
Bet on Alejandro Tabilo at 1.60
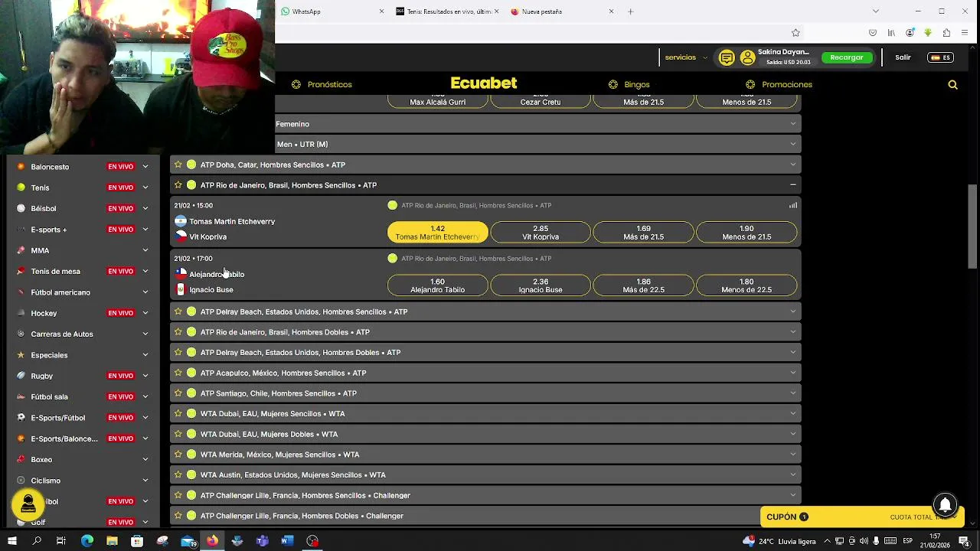coord(437,285)
